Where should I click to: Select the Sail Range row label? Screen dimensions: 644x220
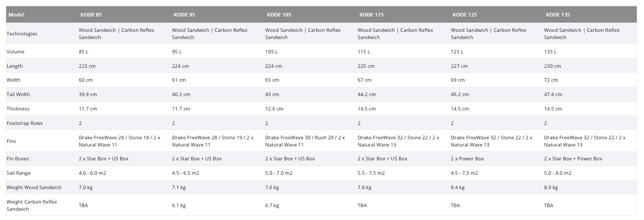point(18,173)
